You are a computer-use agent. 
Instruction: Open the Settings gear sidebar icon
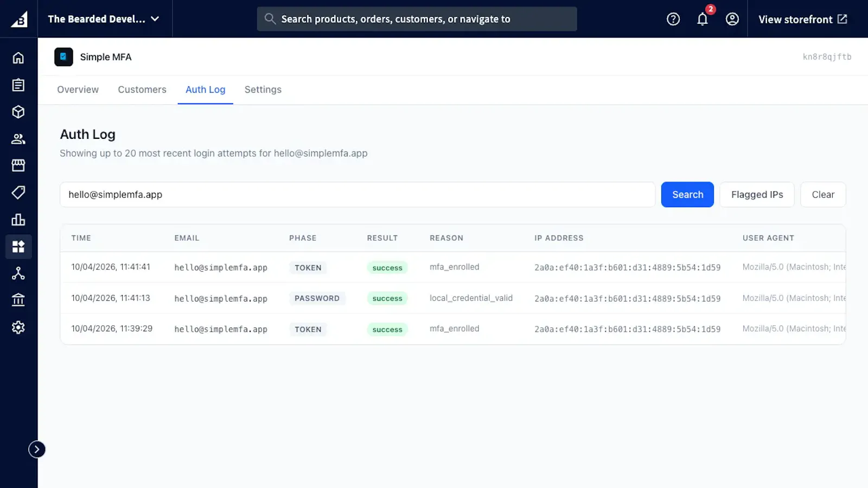pyautogui.click(x=18, y=328)
